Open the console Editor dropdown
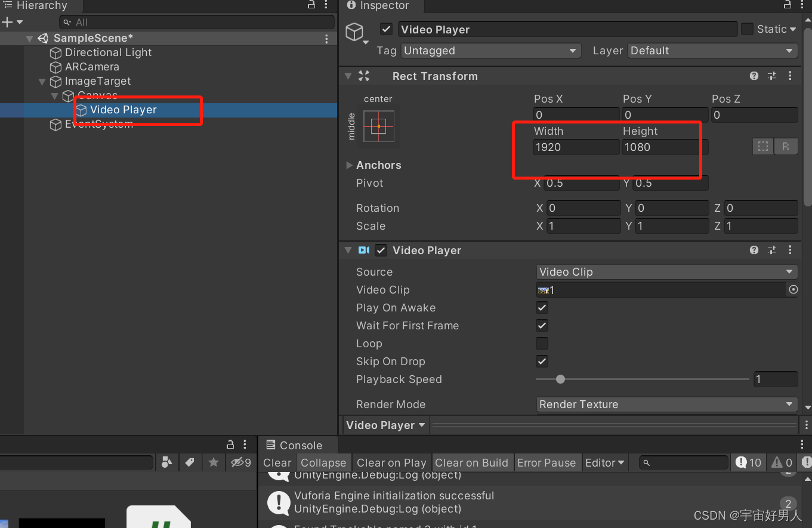Image resolution: width=812 pixels, height=528 pixels. pyautogui.click(x=605, y=462)
